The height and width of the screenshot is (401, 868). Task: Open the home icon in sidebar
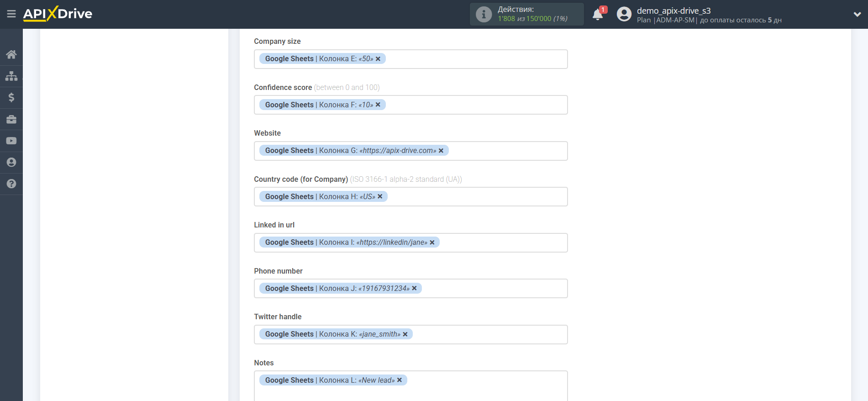click(11, 54)
